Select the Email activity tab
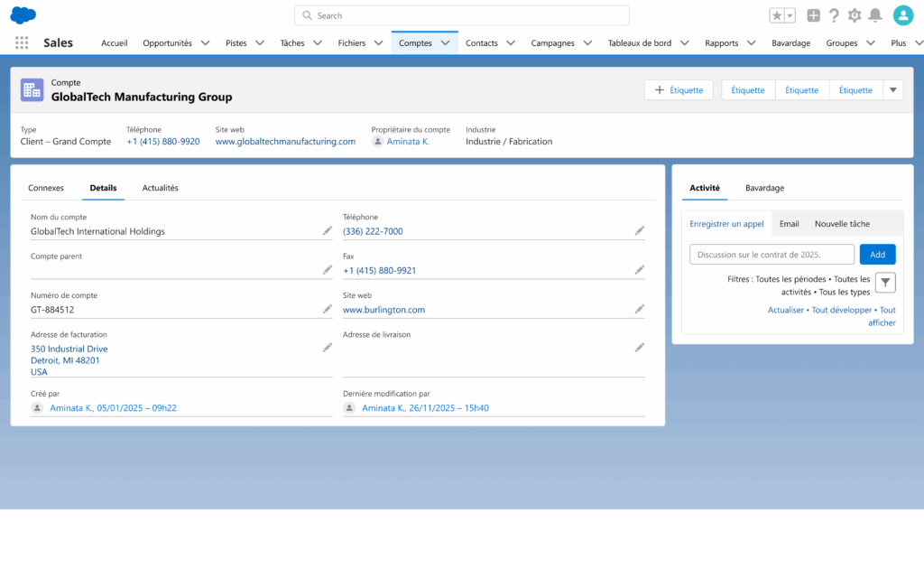Image resolution: width=924 pixels, height=578 pixels. (789, 224)
